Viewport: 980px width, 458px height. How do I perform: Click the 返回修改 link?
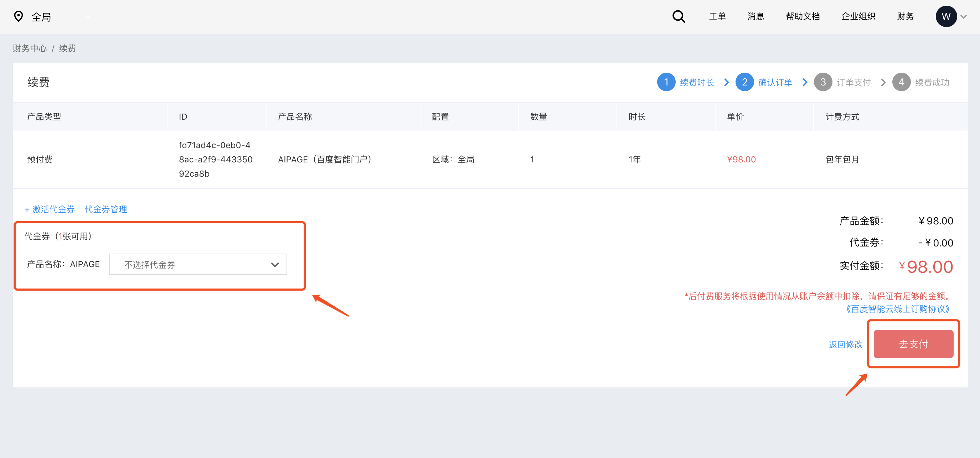pos(845,344)
